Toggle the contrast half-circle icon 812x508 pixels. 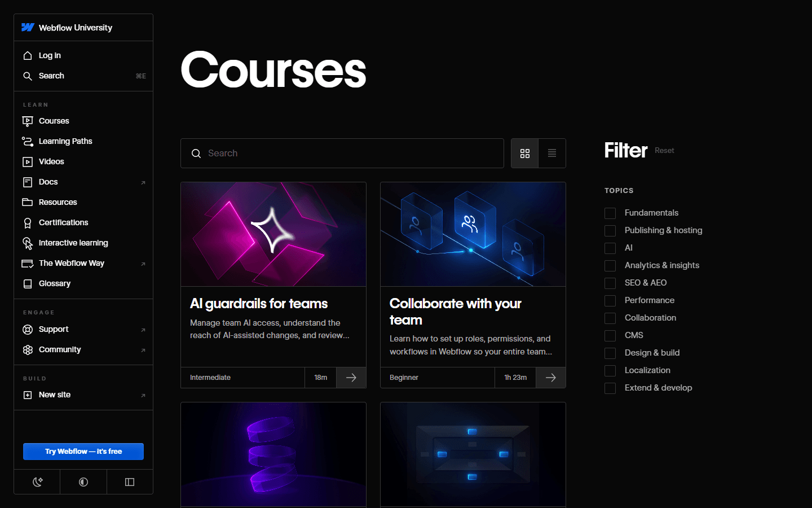point(83,482)
